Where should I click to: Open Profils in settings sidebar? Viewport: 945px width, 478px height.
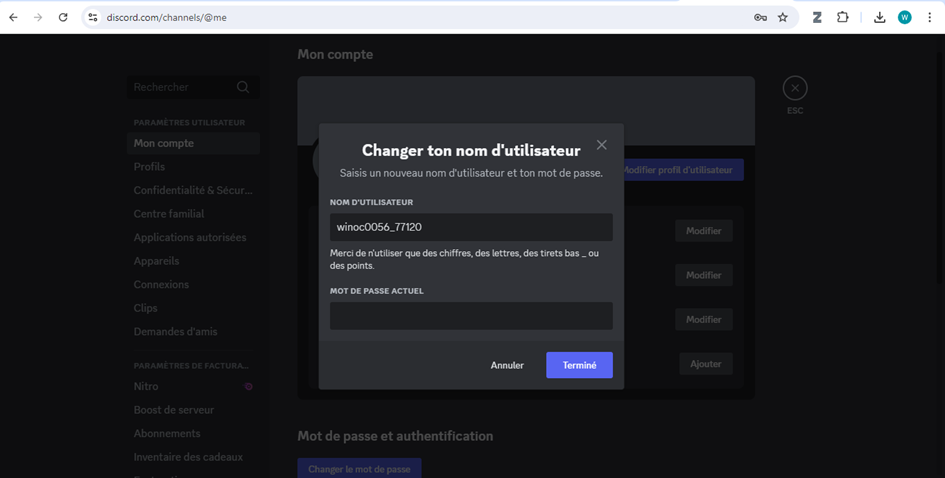[150, 167]
